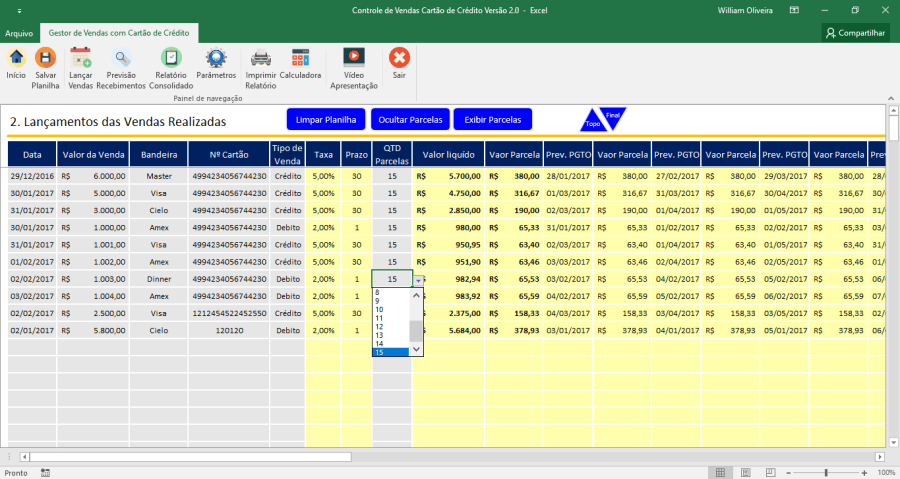Select Valor líquido 5.700,00 cell

[x=448, y=176]
